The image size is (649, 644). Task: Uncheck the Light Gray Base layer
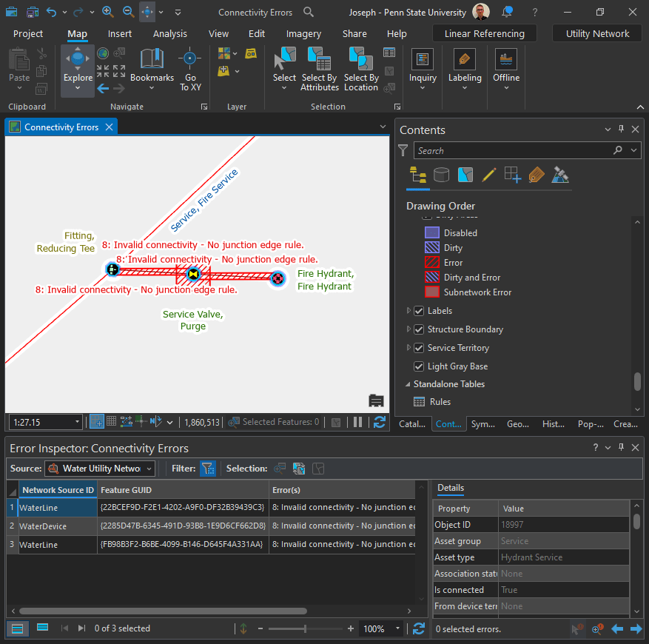tap(419, 366)
